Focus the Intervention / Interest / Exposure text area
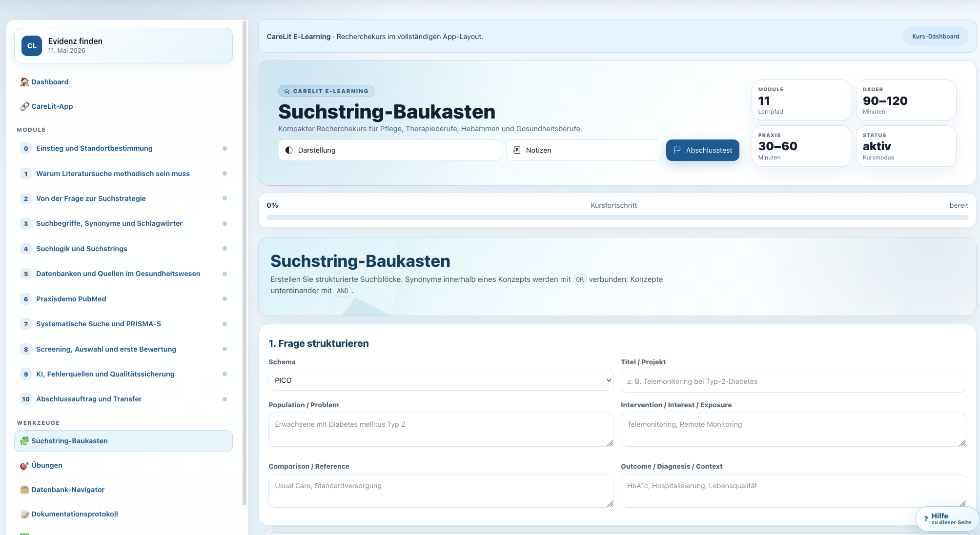Viewport: 980px width, 535px height. 793,430
